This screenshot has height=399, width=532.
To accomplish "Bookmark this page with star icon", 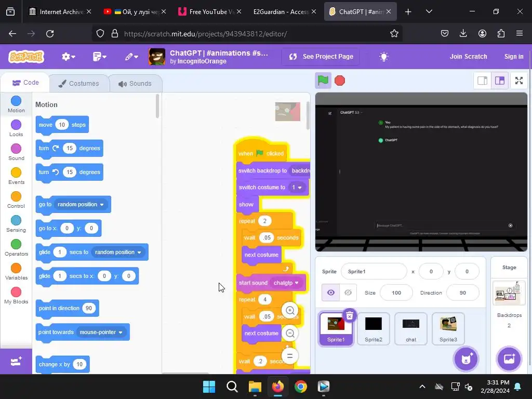I will (x=394, y=34).
